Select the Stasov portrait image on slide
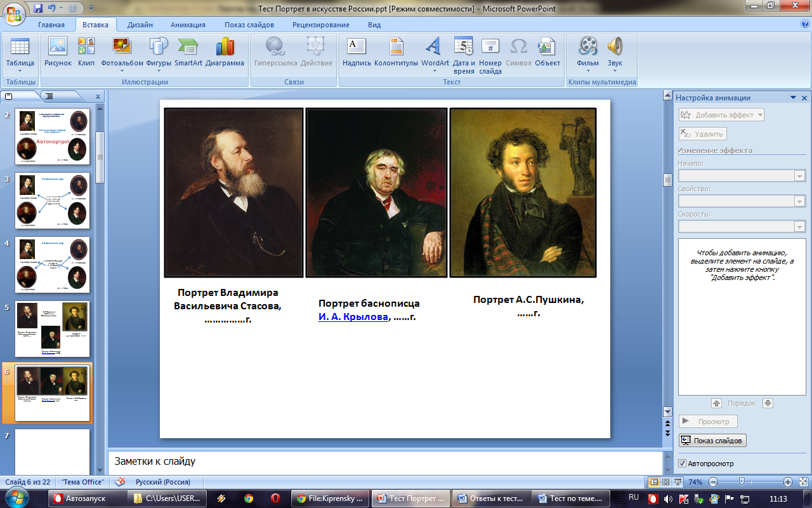 [x=234, y=192]
